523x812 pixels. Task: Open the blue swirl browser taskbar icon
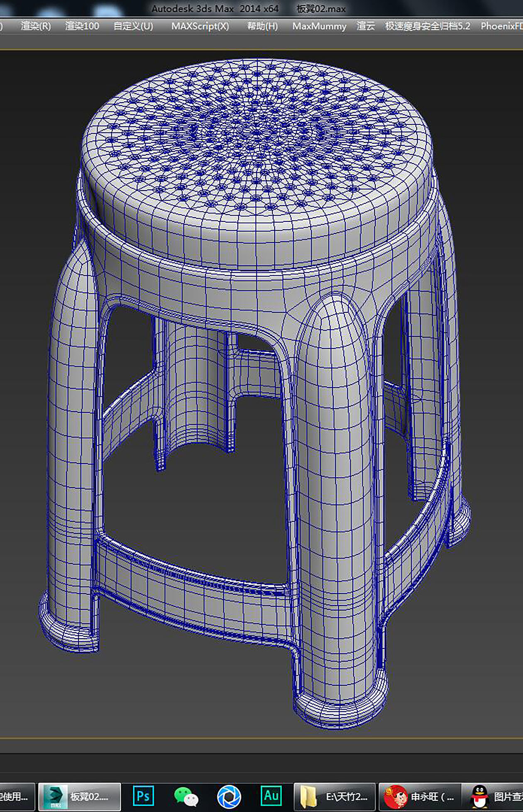(229, 797)
